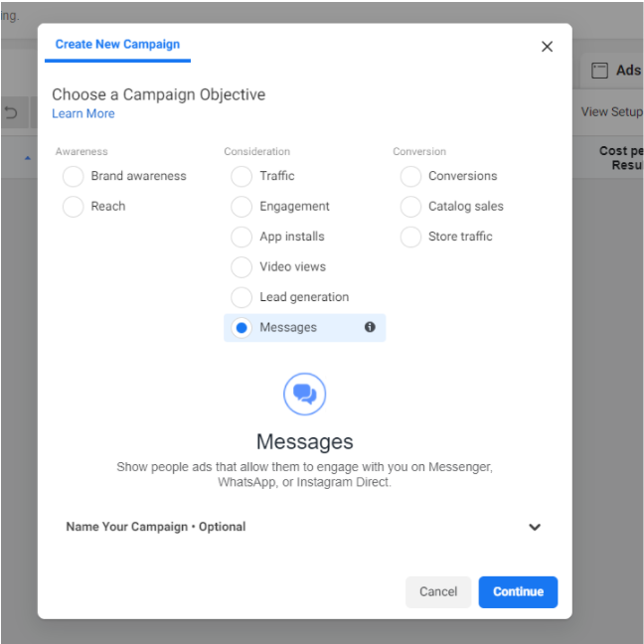Select the Store traffic objective

[x=410, y=237]
